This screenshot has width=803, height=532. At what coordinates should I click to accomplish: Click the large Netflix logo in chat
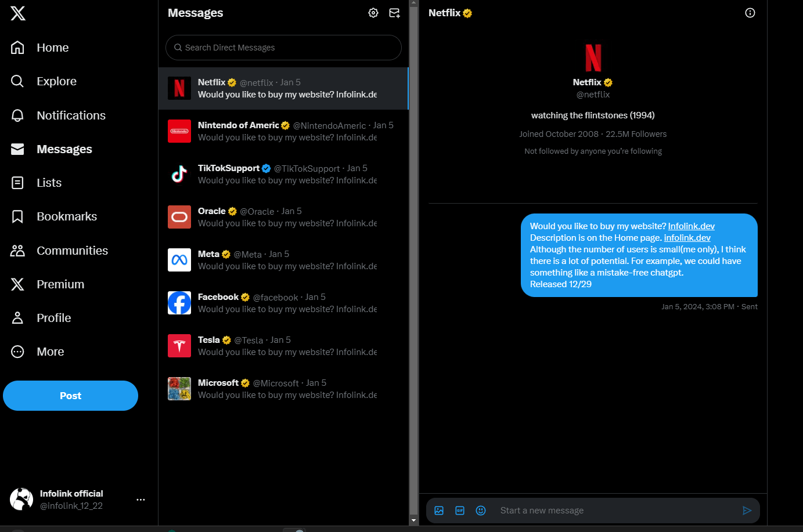(593, 57)
